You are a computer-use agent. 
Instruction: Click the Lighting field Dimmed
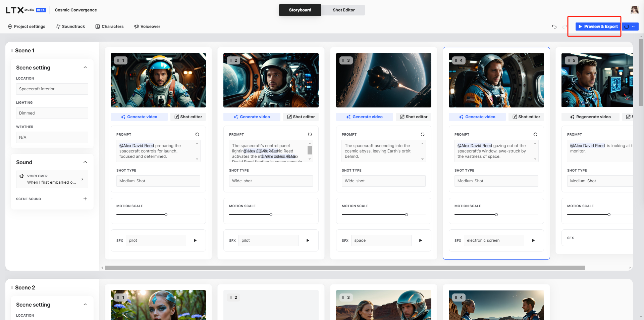pos(52,113)
